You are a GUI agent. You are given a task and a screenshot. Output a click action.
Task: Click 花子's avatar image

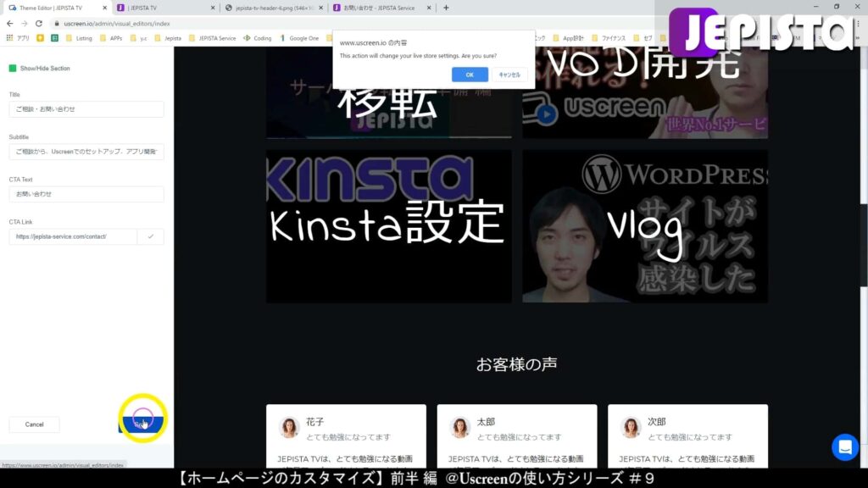tap(289, 427)
